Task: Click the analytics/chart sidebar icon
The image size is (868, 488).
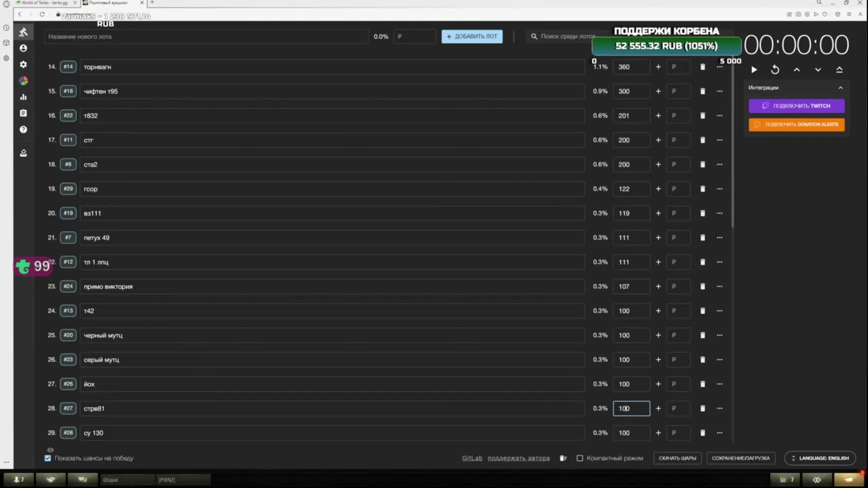Action: pos(23,97)
